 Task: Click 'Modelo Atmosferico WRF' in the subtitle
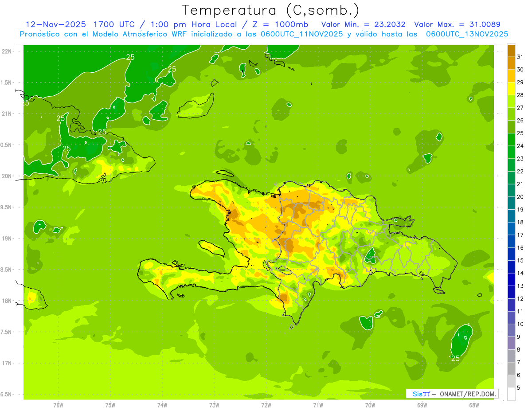(143, 34)
